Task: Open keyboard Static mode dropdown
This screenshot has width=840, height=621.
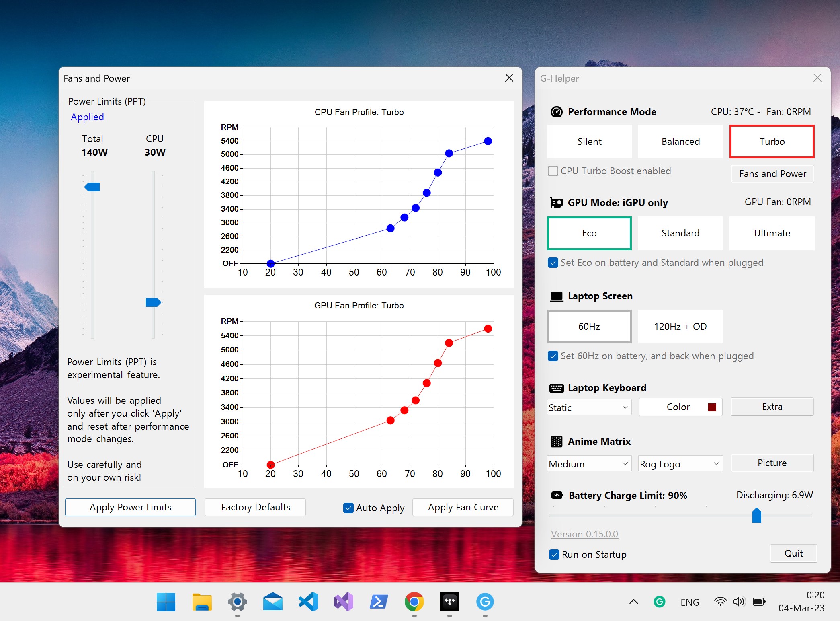Action: point(589,407)
